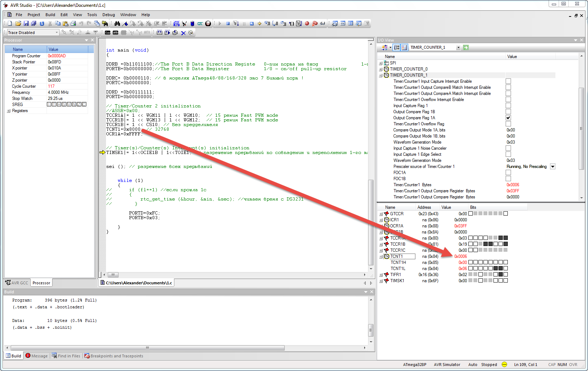Click the Open File folder icon
The image size is (588, 371).
point(18,24)
